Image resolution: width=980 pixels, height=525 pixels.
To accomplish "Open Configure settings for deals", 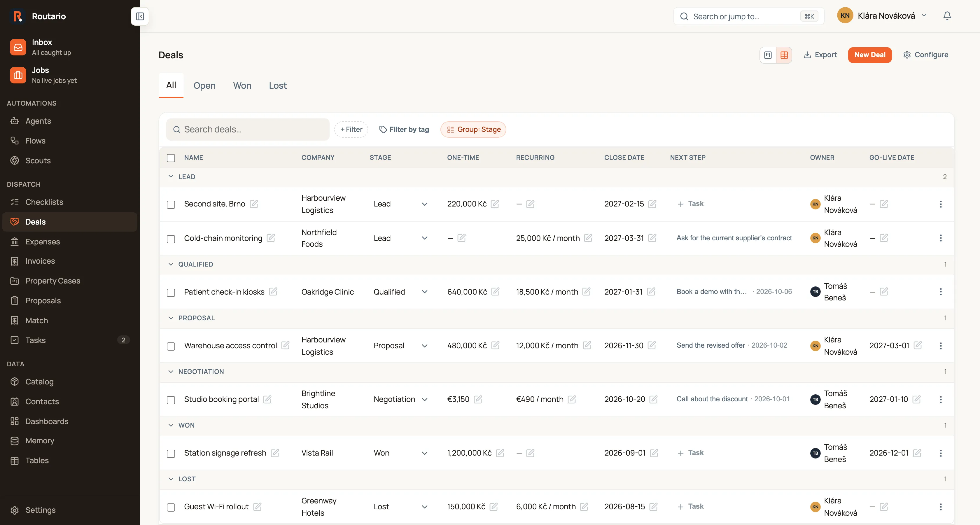I will coord(925,55).
